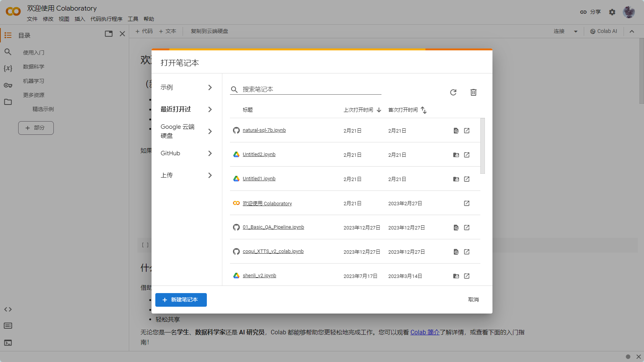Click 复制到云端硬盘 toolbar button
644x362 pixels.
209,31
